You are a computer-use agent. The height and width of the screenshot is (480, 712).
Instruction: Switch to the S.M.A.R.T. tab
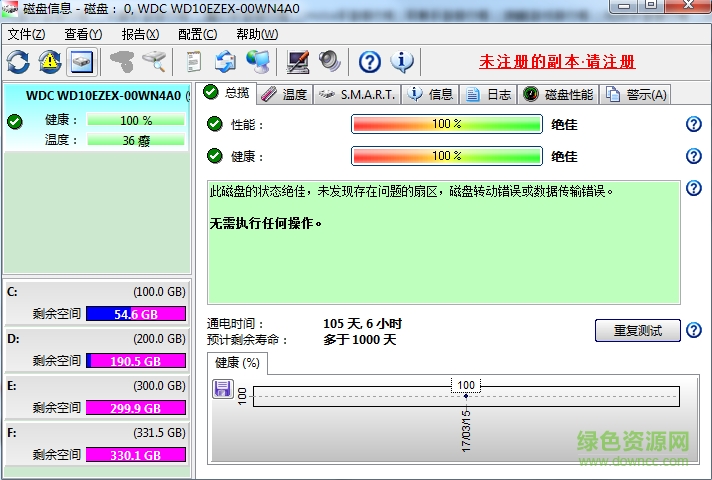point(358,94)
